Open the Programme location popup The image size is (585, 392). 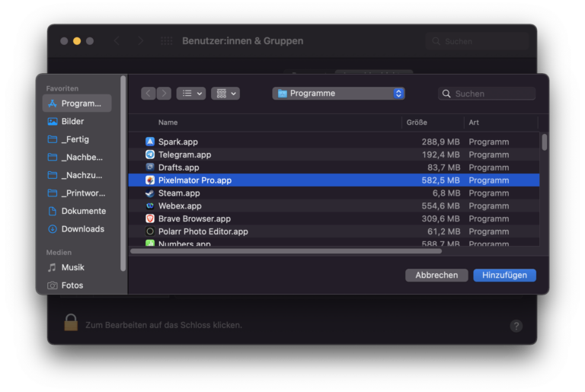[338, 94]
